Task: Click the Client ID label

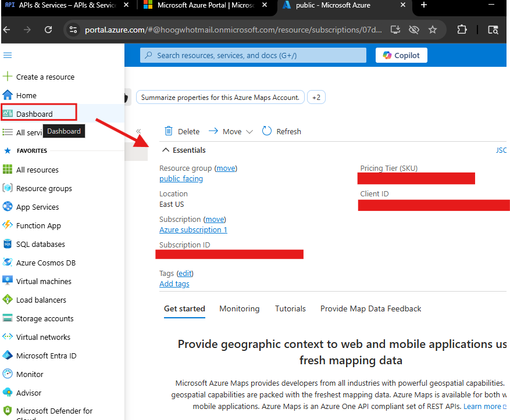Action: (375, 193)
